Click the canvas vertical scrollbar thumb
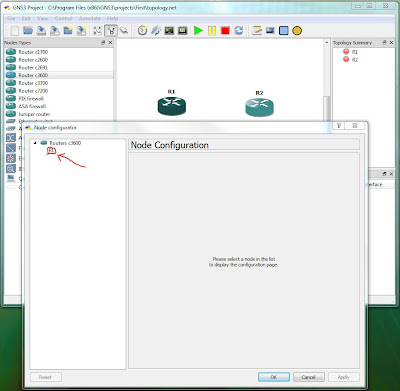 (x=327, y=108)
